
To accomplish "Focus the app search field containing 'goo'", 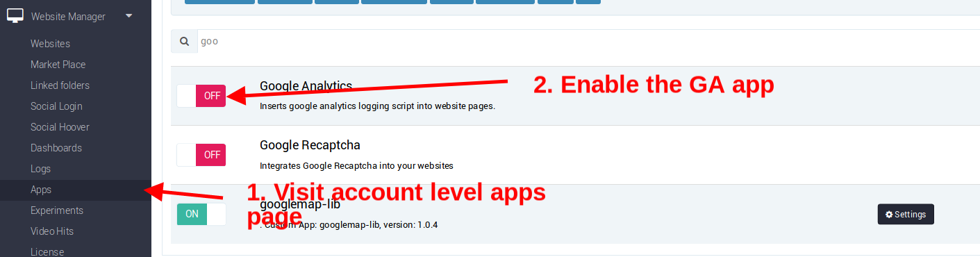I will [x=588, y=41].
